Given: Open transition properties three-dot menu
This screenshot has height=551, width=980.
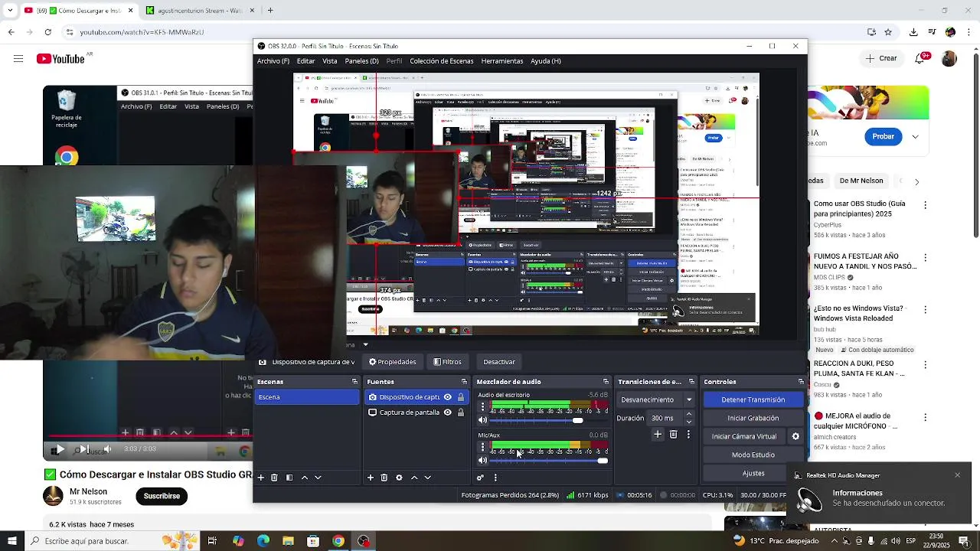Looking at the screenshot, I should pyautogui.click(x=688, y=435).
